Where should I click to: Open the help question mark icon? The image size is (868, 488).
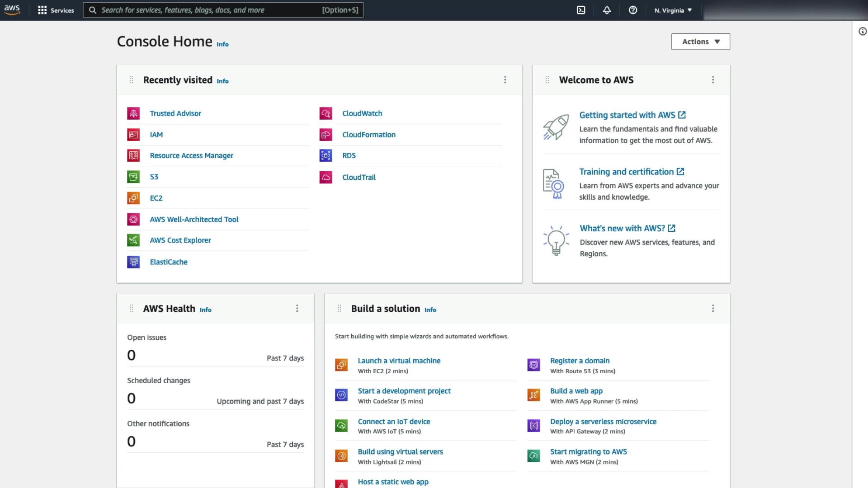tap(633, 10)
